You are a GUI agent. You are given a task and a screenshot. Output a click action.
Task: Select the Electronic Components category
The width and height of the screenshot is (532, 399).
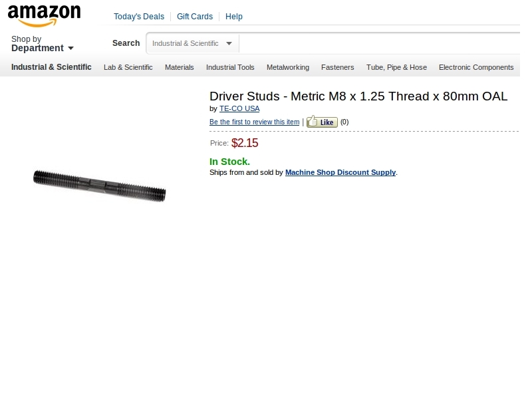click(x=476, y=67)
